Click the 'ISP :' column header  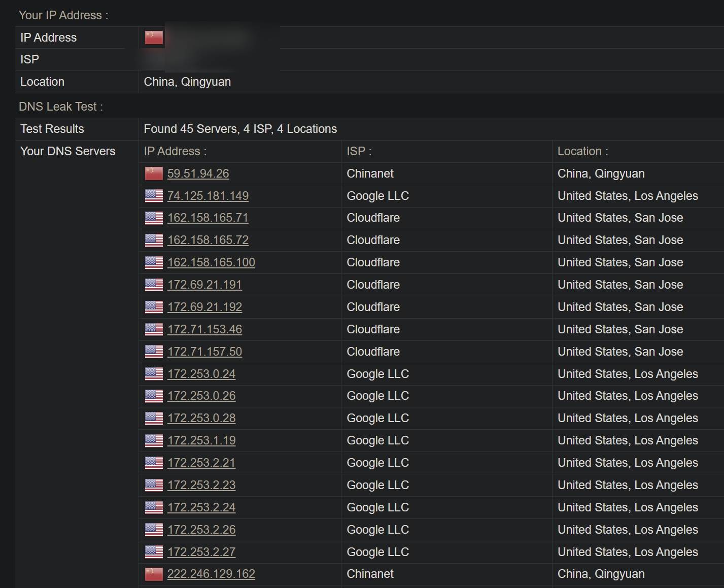(359, 151)
